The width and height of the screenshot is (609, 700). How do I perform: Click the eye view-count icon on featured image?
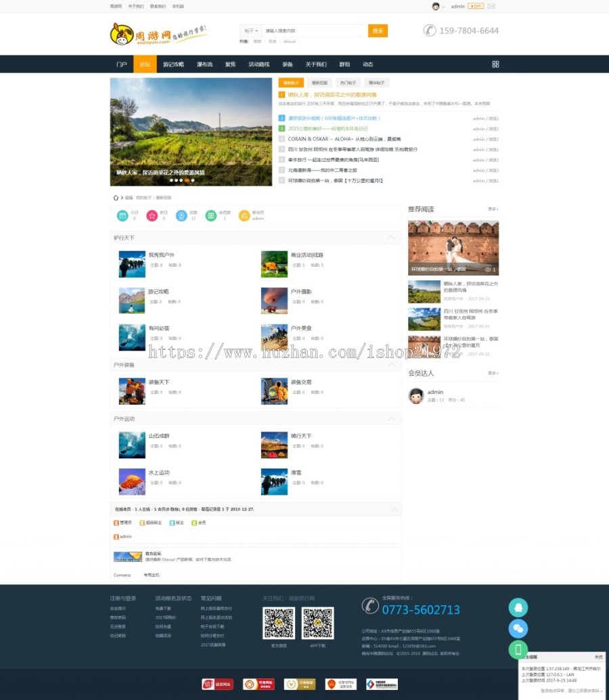pyautogui.click(x=488, y=269)
